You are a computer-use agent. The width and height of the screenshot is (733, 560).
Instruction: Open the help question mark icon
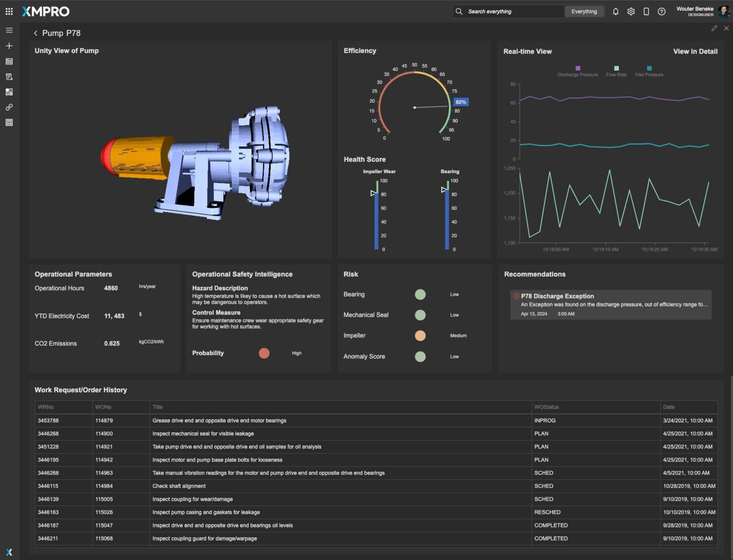[x=661, y=11]
